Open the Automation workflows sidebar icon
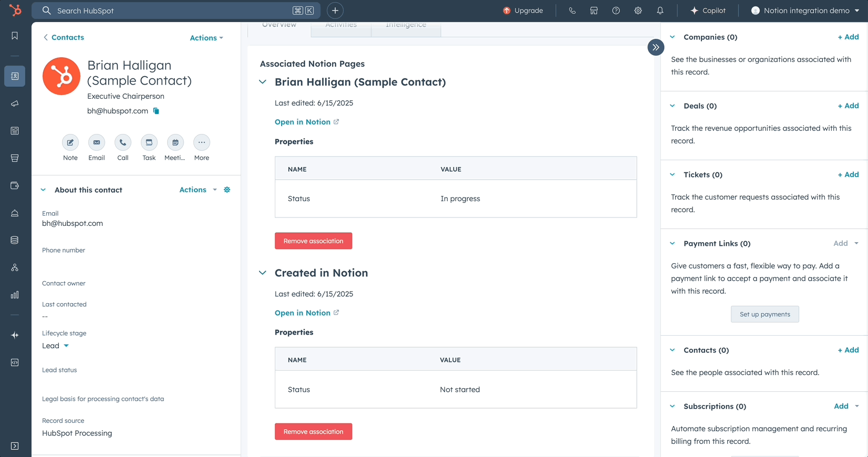Screen dimensions: 868x457 [15, 267]
